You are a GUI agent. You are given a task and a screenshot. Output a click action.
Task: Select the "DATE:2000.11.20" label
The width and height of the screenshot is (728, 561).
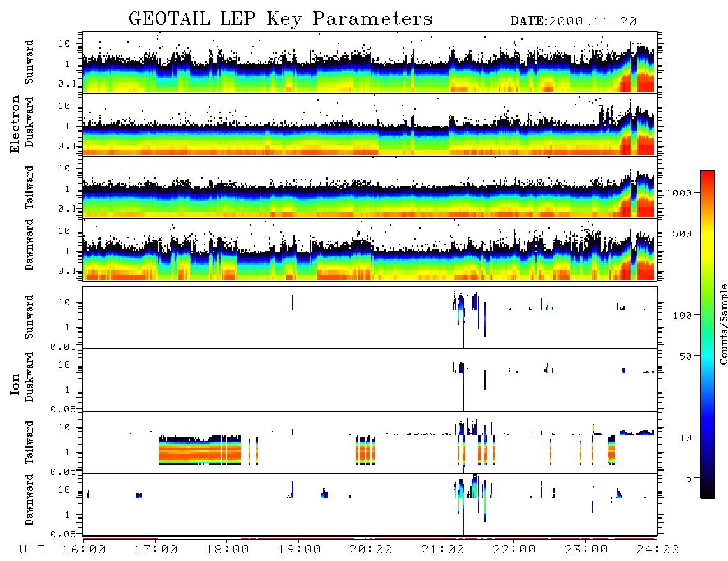point(573,22)
